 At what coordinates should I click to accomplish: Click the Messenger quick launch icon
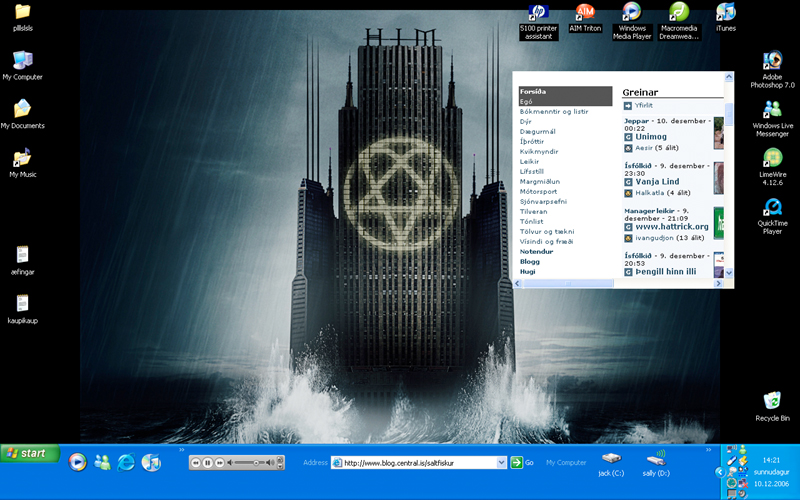click(x=102, y=462)
